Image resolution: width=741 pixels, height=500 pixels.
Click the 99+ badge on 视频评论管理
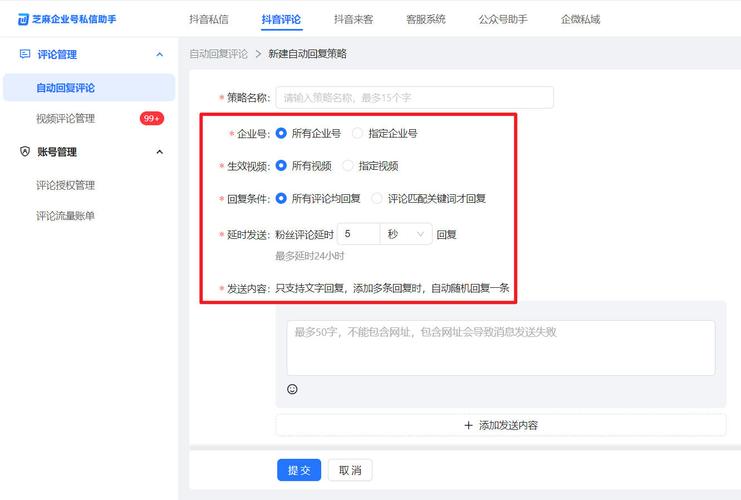pos(152,118)
